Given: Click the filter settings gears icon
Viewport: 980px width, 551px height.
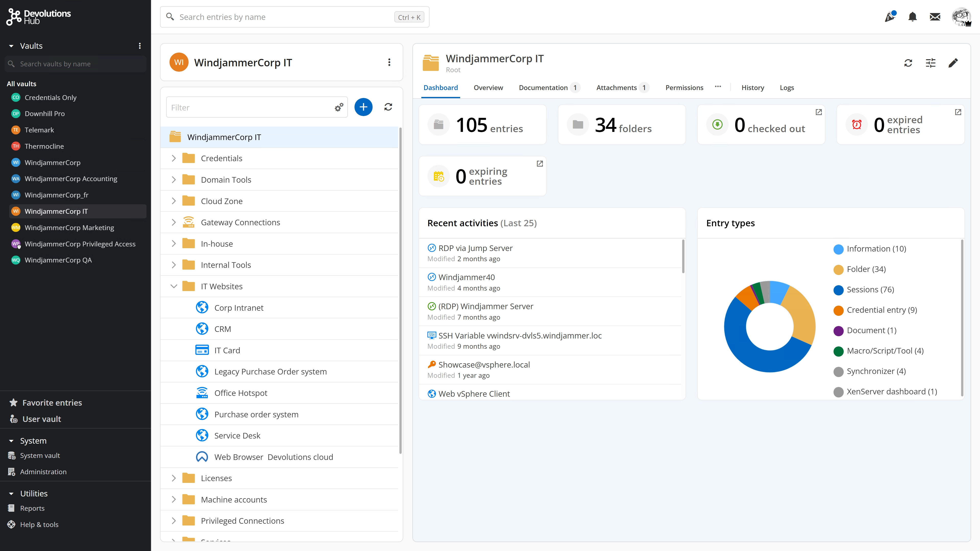Looking at the screenshot, I should pos(339,108).
